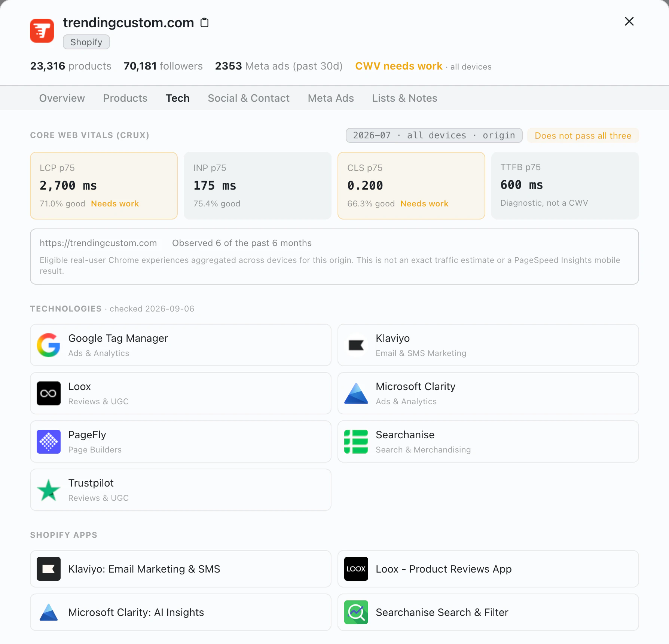Select the CLS p75 metric card
Image resolution: width=669 pixels, height=644 pixels.
[412, 185]
